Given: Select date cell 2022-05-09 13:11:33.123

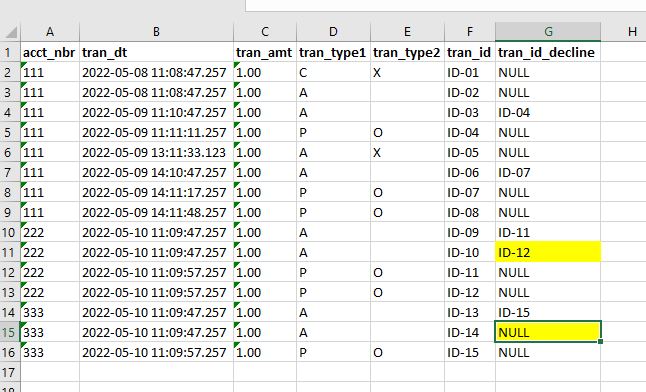Looking at the screenshot, I should coord(157,153).
